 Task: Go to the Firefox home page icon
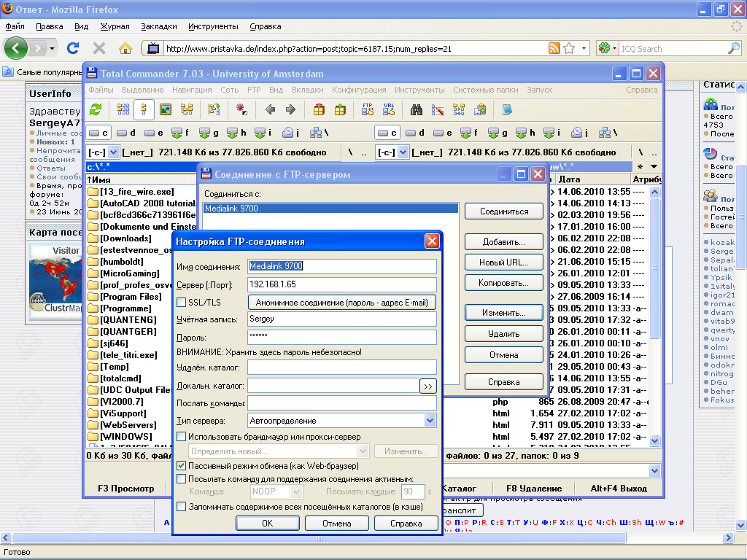click(125, 49)
